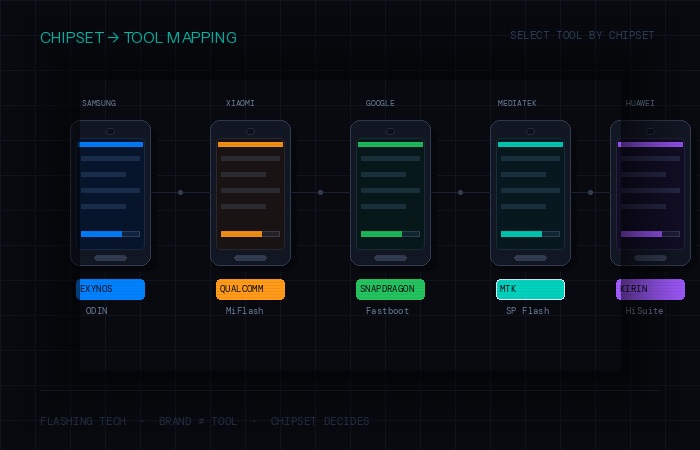Open the ODIN tool label
The width and height of the screenshot is (700, 450).
click(x=97, y=311)
